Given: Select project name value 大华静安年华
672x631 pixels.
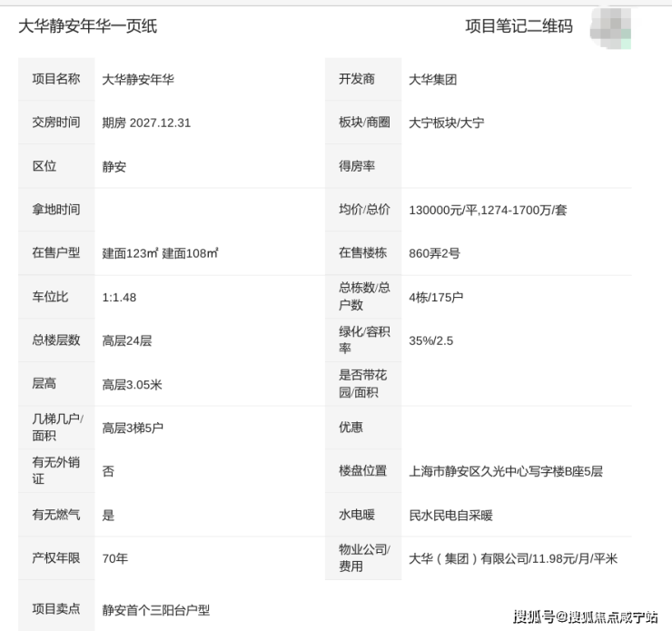Looking at the screenshot, I should [138, 79].
